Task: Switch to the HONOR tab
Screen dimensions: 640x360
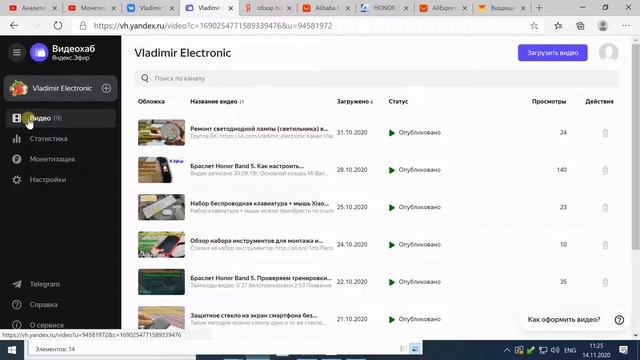Action: point(384,8)
